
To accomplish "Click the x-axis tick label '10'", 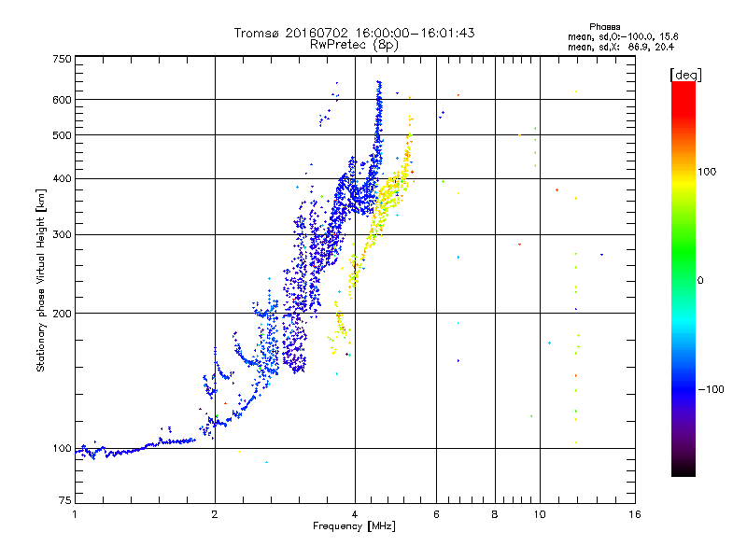I will pyautogui.click(x=540, y=514).
